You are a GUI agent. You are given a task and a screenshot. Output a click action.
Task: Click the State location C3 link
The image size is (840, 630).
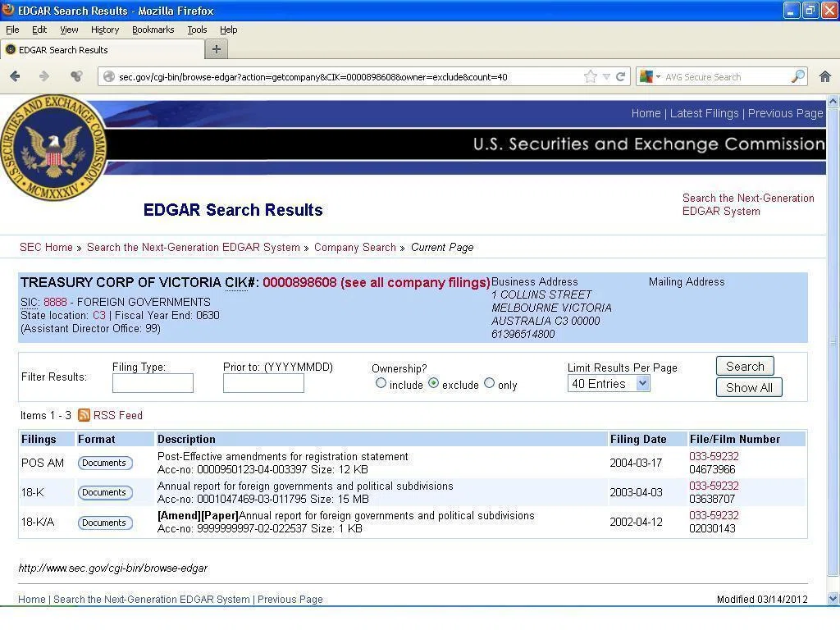(99, 315)
